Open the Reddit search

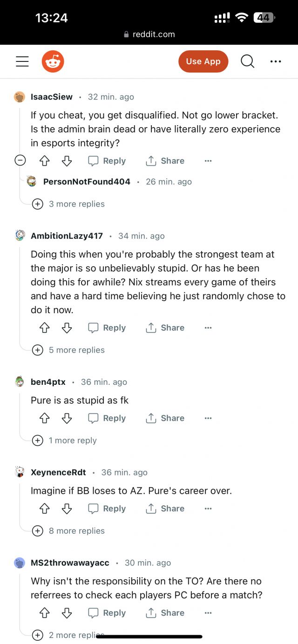point(247,61)
